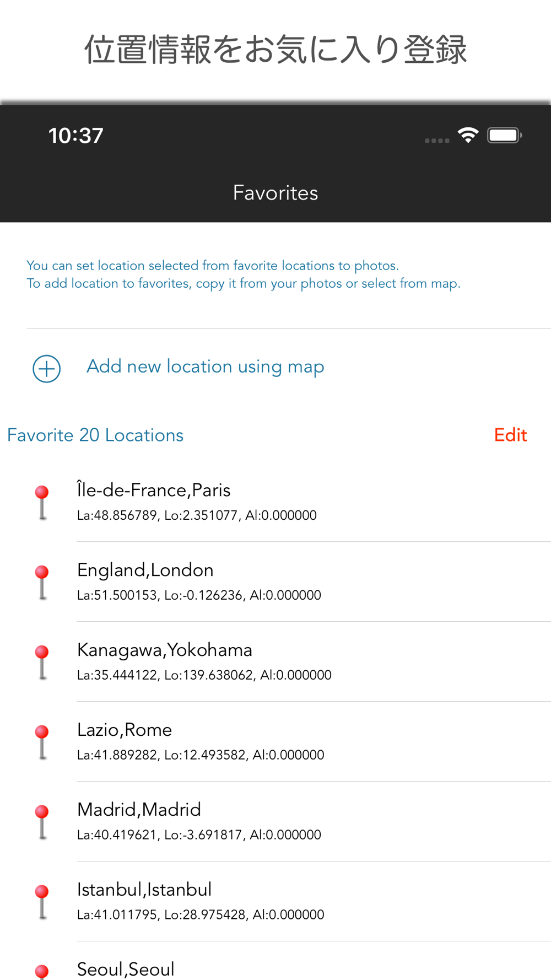Select the Madrid,Madrid location row
Image resolution: width=551 pixels, height=980 pixels.
(275, 821)
